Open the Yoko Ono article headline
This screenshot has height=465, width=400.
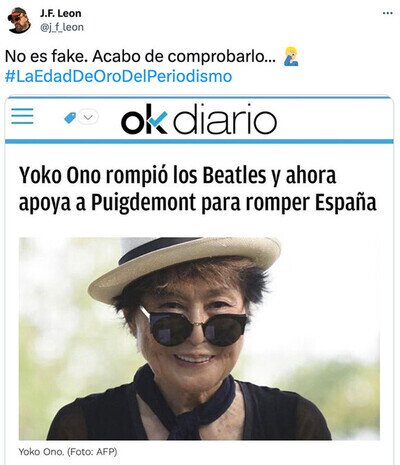(198, 189)
